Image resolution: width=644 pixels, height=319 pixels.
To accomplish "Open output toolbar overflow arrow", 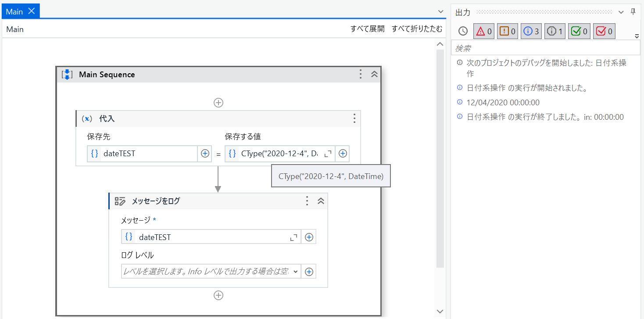I will [x=637, y=36].
